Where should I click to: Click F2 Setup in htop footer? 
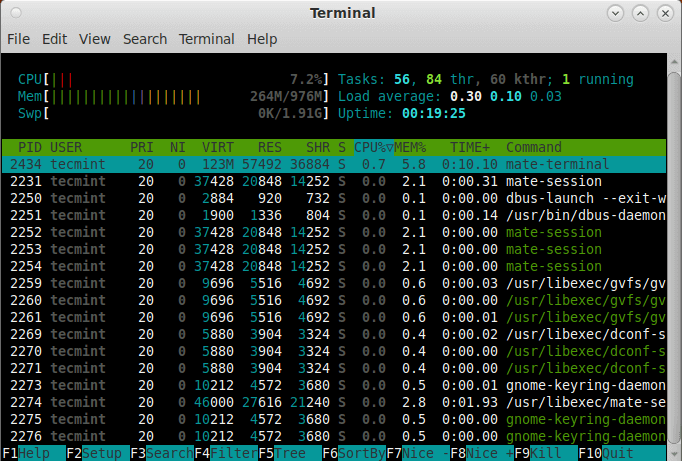tap(98, 453)
